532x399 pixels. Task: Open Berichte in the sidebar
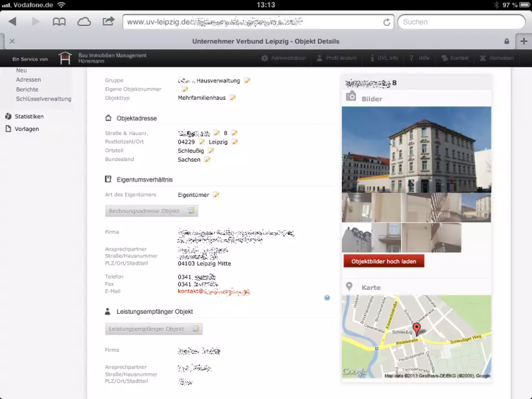[27, 90]
